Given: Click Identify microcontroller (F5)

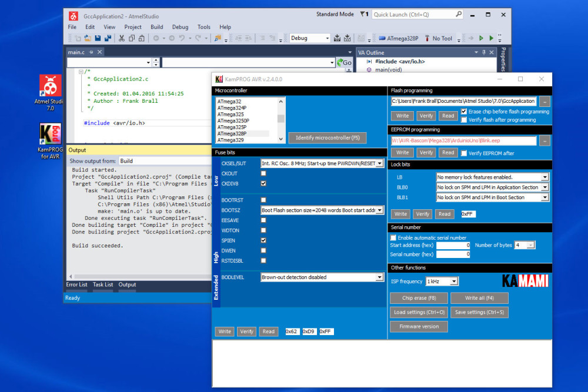Looking at the screenshot, I should click(x=327, y=138).
